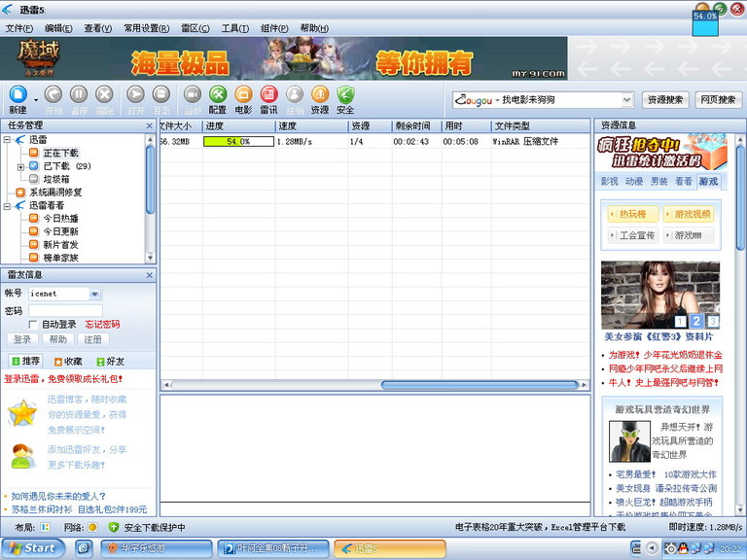This screenshot has width=747, height=560.
Task: Select 垃圾箱 in the task tree
Action: pyautogui.click(x=56, y=179)
